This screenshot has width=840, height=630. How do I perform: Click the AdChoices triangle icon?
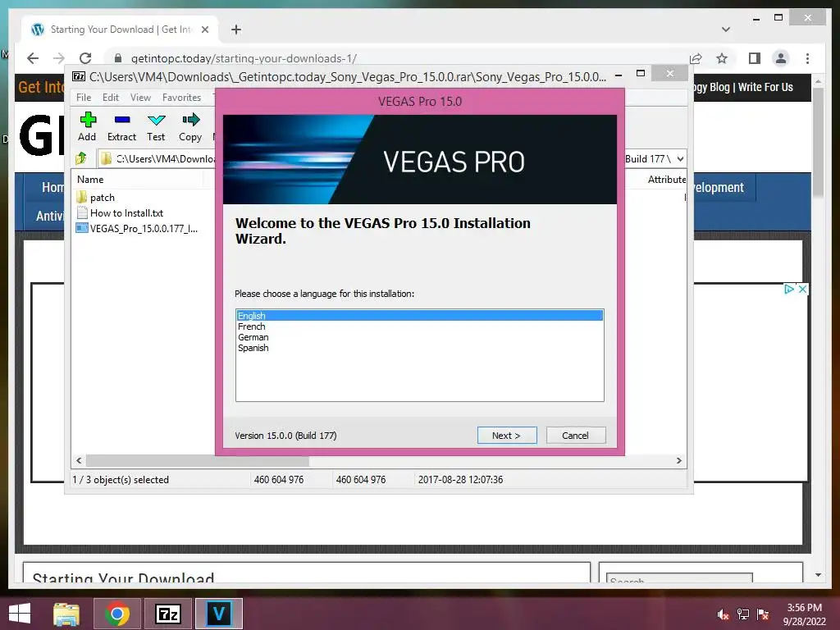click(x=789, y=290)
